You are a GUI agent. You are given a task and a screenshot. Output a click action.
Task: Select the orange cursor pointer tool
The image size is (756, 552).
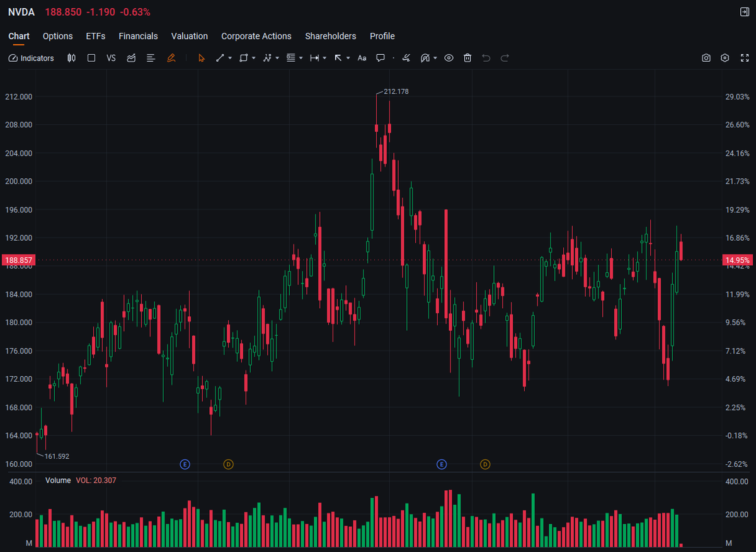(202, 58)
